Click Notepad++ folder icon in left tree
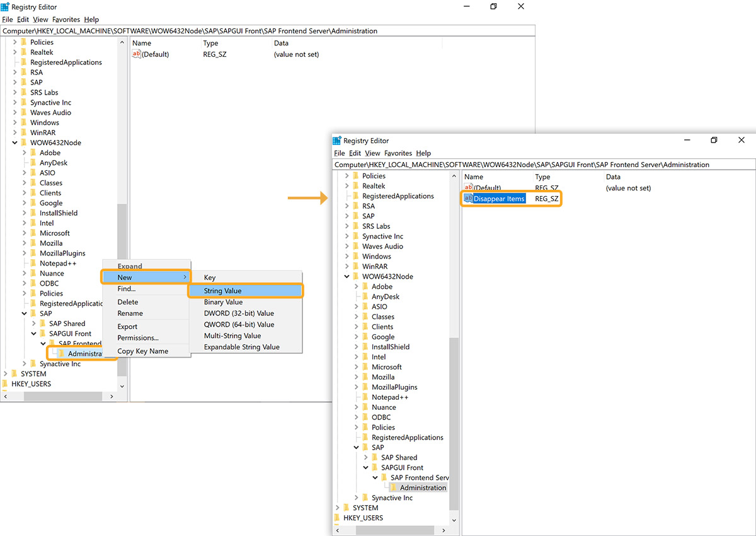The width and height of the screenshot is (756, 536). [x=33, y=263]
